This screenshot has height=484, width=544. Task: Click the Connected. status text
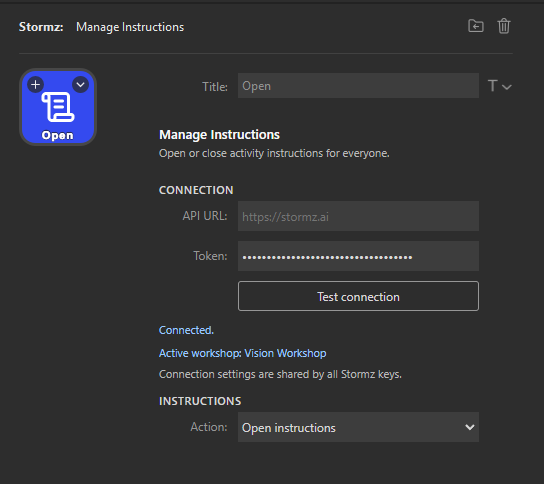click(x=186, y=330)
